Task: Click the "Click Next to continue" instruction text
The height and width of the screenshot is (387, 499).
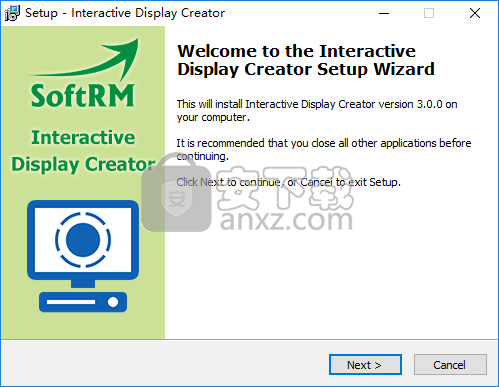Action: [x=288, y=182]
